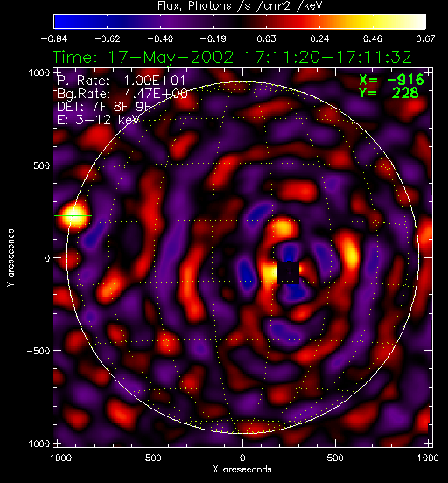Click the purple section of the colorbar
The image size is (448, 483).
coord(170,22)
